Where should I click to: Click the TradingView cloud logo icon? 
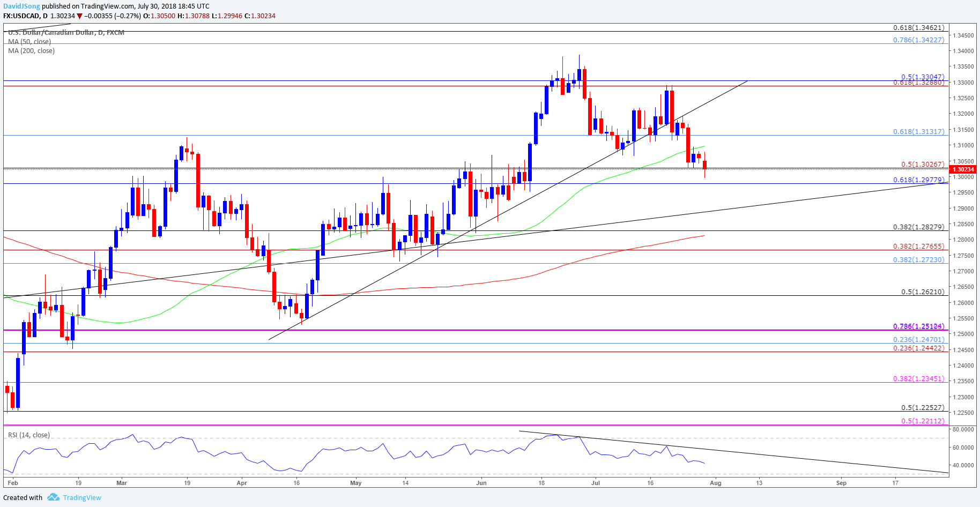(53, 497)
